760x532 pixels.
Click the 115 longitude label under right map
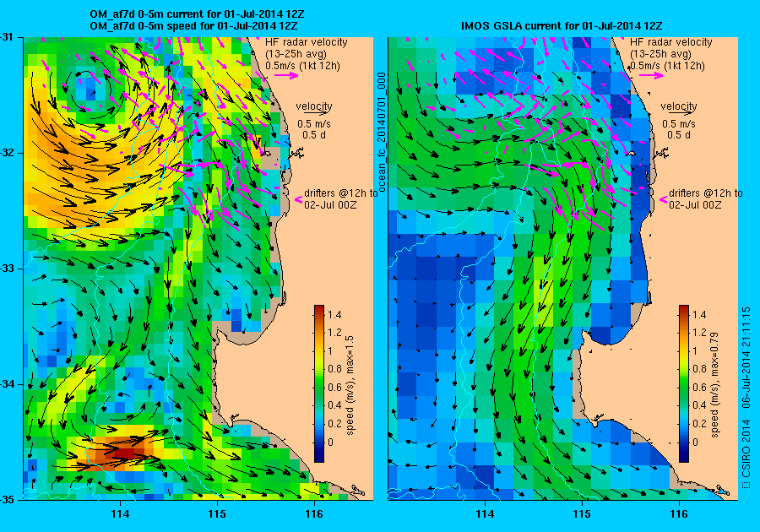[x=582, y=514]
